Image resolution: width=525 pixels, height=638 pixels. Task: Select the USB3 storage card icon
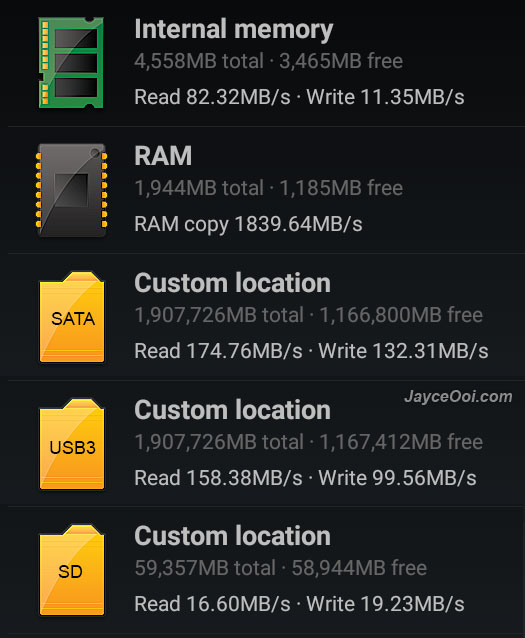[x=72, y=444]
